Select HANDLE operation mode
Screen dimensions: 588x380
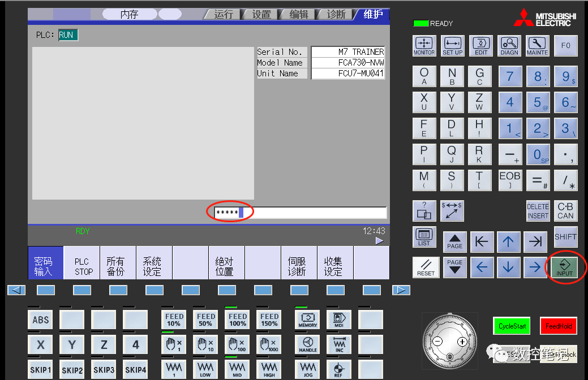coord(308,344)
